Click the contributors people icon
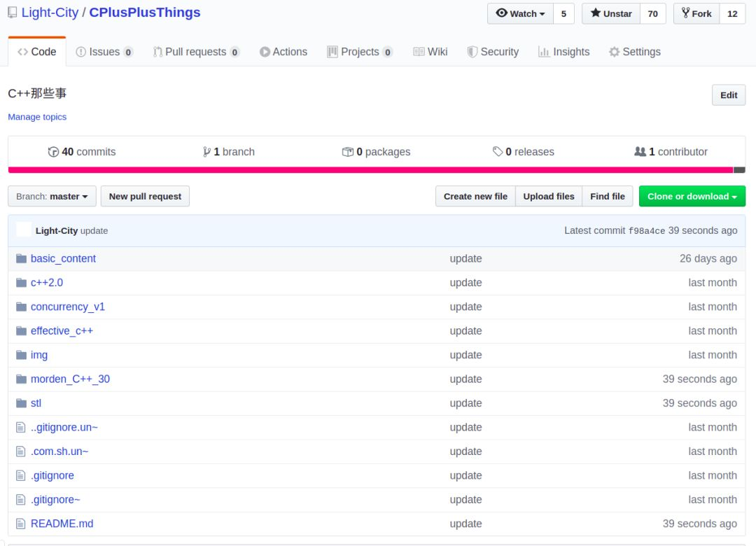Viewport: 756px width, 546px height. (640, 151)
